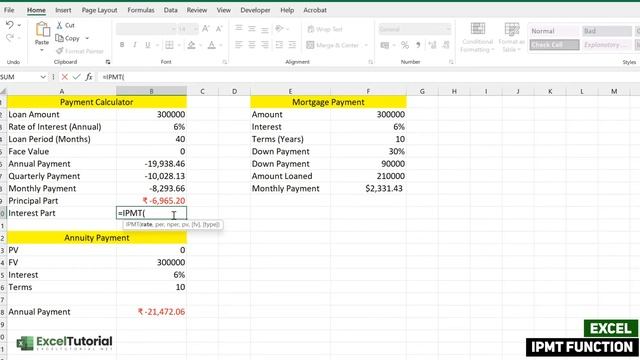
Task: Open Font settings dialog launcher
Action: (224, 62)
